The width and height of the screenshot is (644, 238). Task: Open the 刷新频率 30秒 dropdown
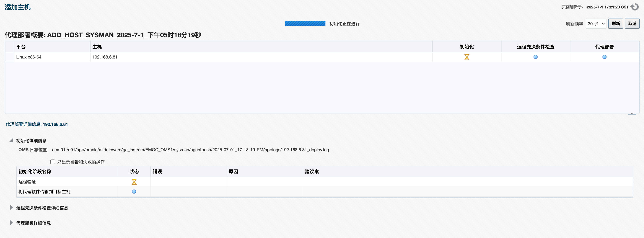596,23
